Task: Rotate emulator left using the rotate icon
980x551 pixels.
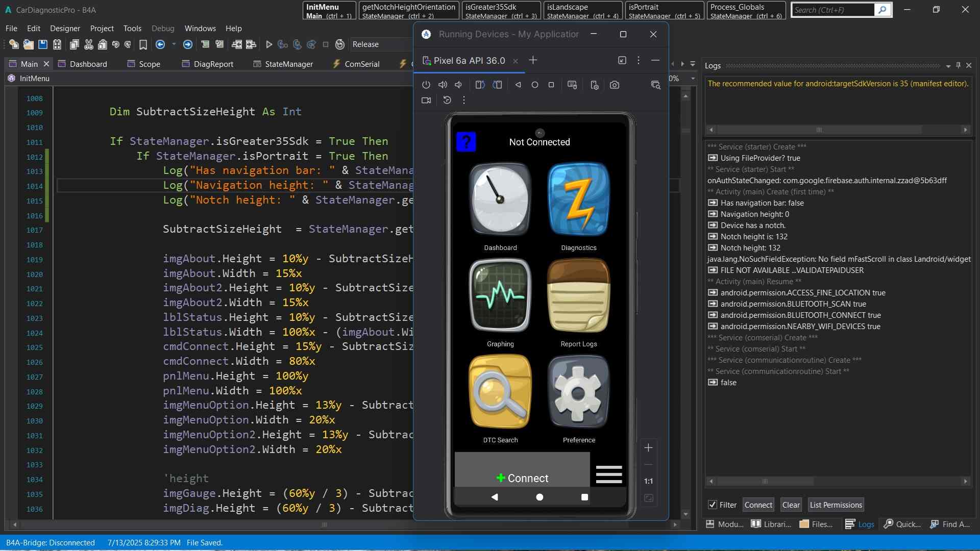Action: click(480, 85)
